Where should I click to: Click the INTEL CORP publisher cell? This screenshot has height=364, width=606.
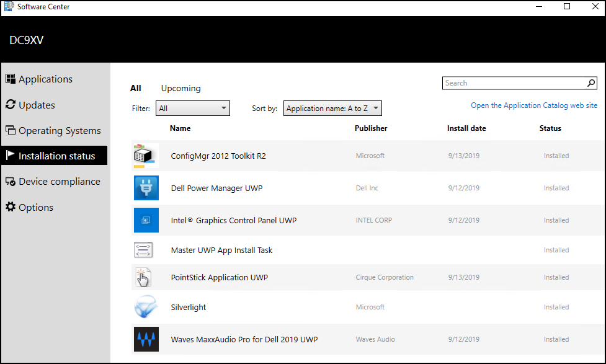tap(374, 220)
